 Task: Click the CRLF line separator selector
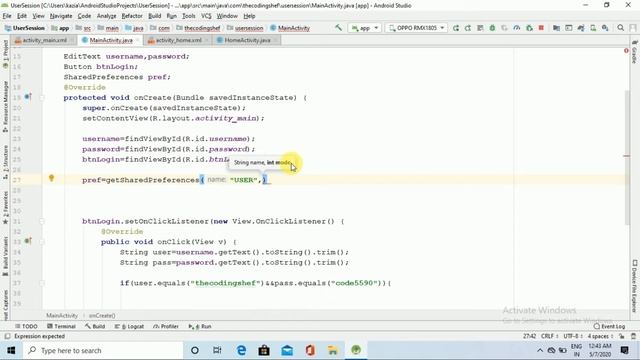[x=549, y=336]
